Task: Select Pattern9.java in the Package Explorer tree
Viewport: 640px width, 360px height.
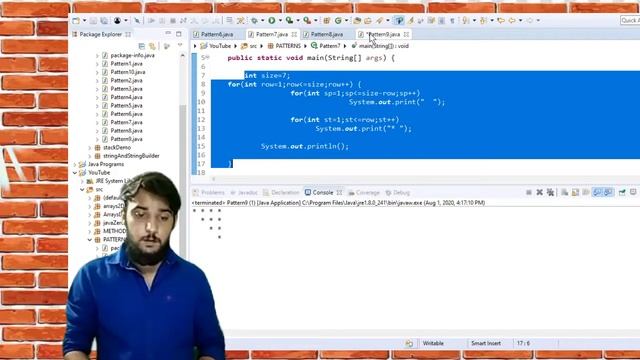Action: pos(127,139)
